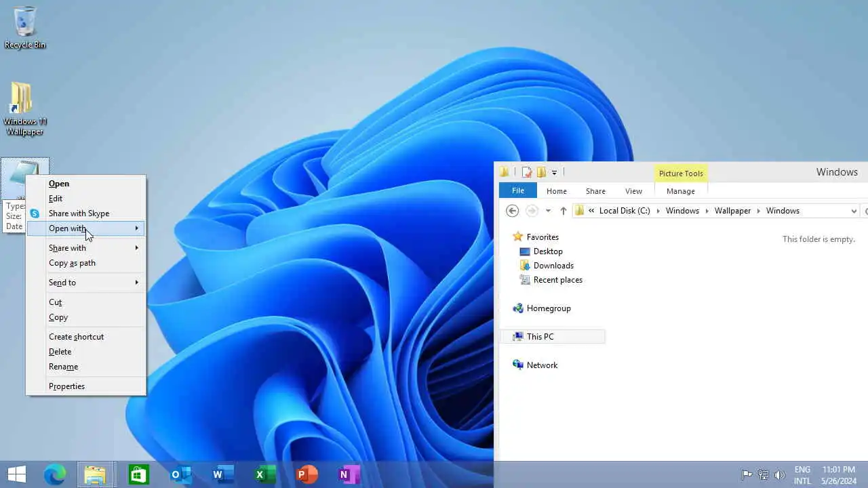Open the File tab in Explorer
Image resolution: width=868 pixels, height=488 pixels.
click(518, 191)
